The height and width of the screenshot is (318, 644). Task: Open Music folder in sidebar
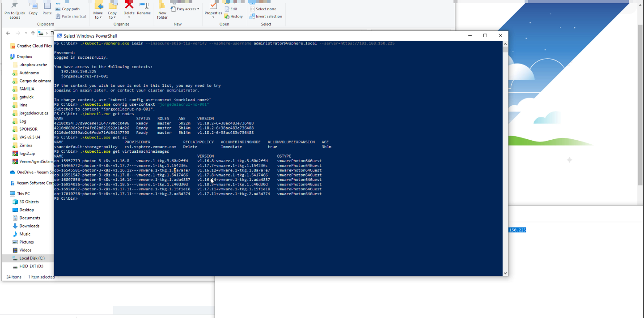pos(21,234)
